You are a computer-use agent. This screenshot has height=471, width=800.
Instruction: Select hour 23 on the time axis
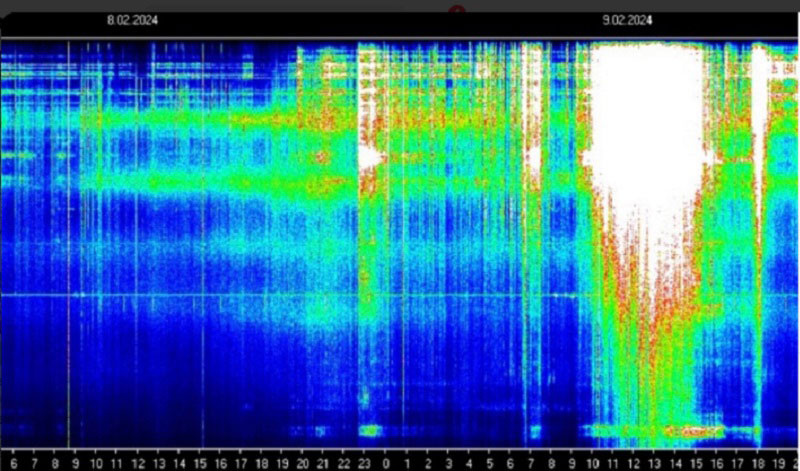tap(364, 464)
